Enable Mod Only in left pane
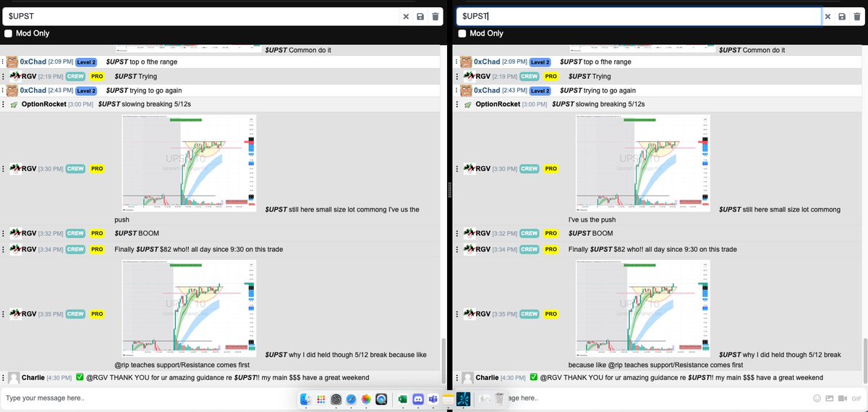868x412 pixels. tap(9, 33)
